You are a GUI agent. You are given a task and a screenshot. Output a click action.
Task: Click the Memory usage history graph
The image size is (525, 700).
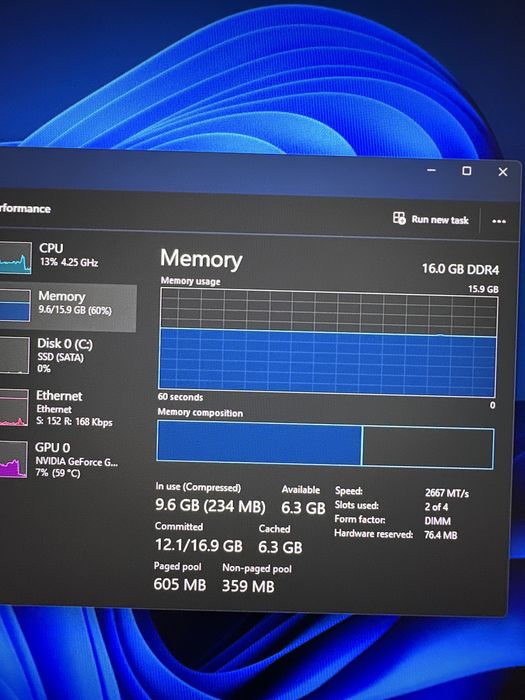[x=328, y=342]
